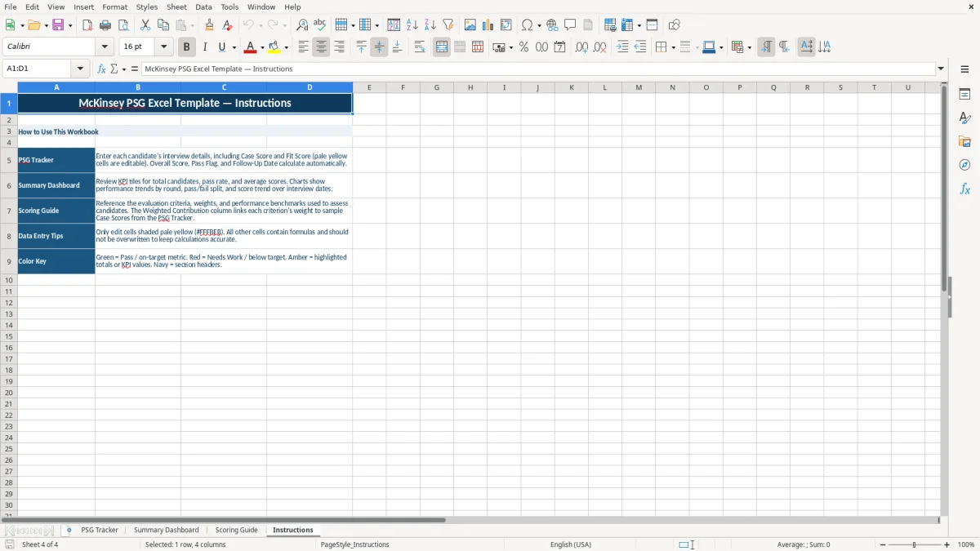Insert special character Omega icon
Screen dimensions: 980x551
pyautogui.click(x=527, y=25)
